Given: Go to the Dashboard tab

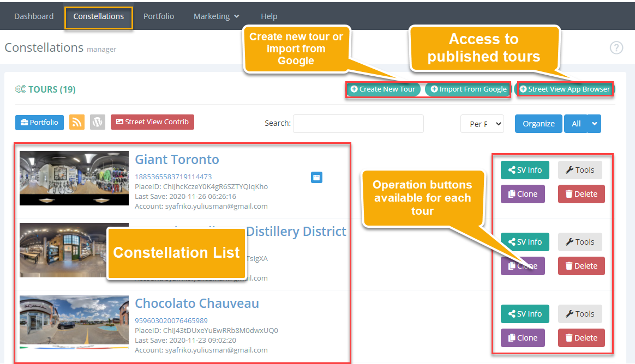Looking at the screenshot, I should pos(34,16).
